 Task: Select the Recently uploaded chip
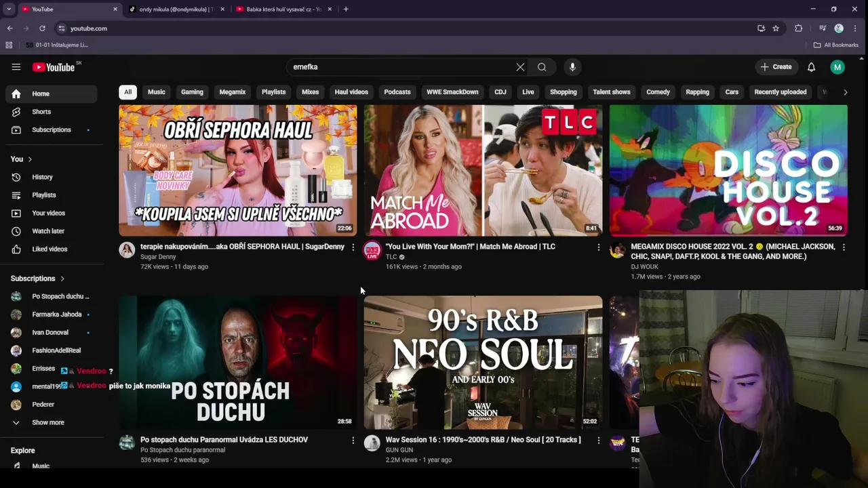click(x=781, y=92)
